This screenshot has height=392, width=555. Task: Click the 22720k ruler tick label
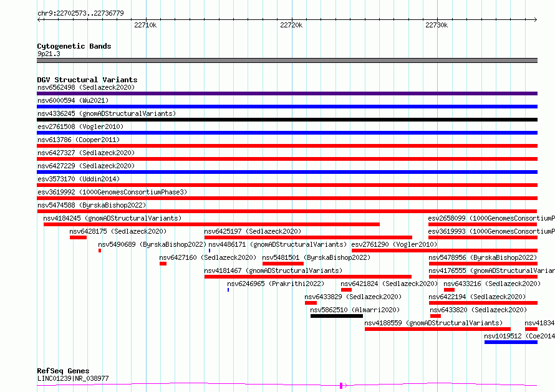[x=291, y=25]
